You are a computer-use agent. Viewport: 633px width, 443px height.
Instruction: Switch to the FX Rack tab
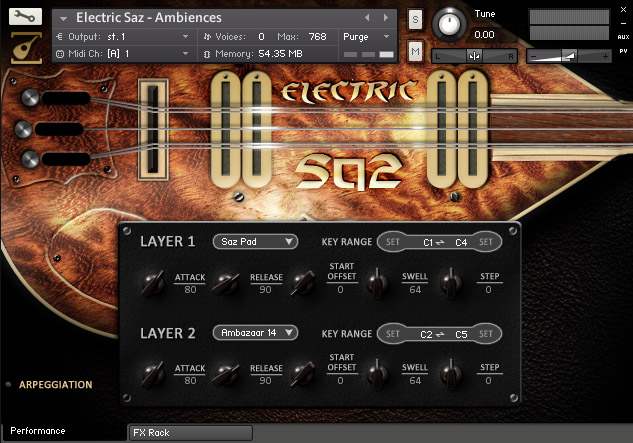(x=190, y=433)
